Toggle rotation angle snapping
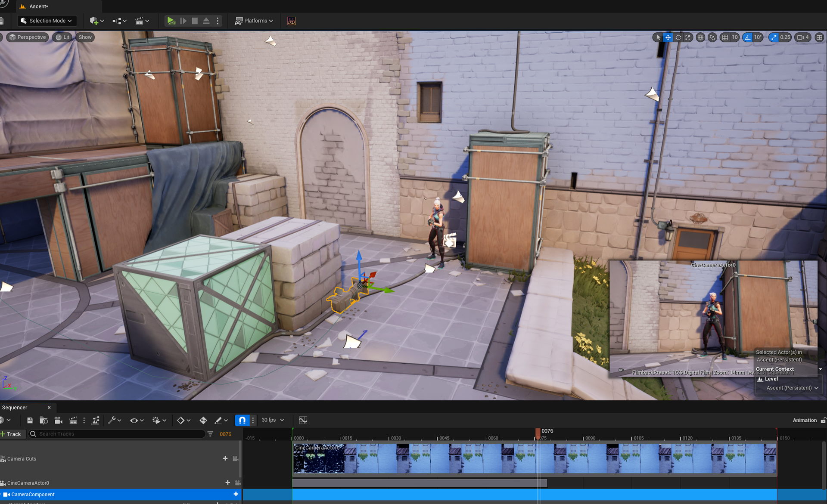The height and width of the screenshot is (504, 827). (748, 37)
